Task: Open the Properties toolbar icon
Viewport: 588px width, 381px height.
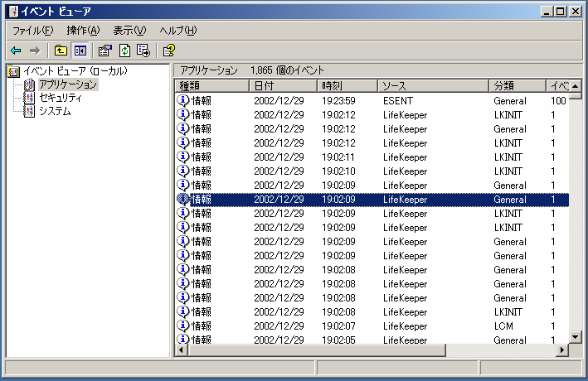Action: (x=105, y=51)
